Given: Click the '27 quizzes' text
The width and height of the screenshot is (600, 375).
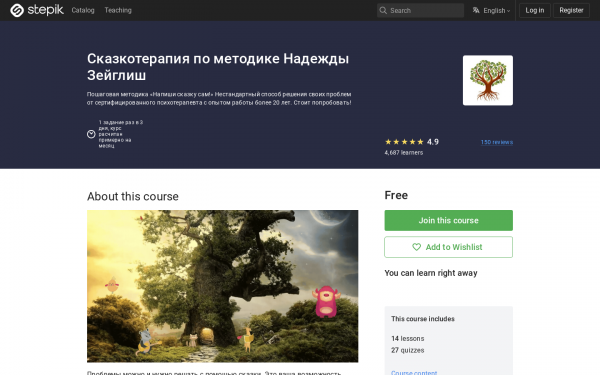Looking at the screenshot, I should click(408, 350).
